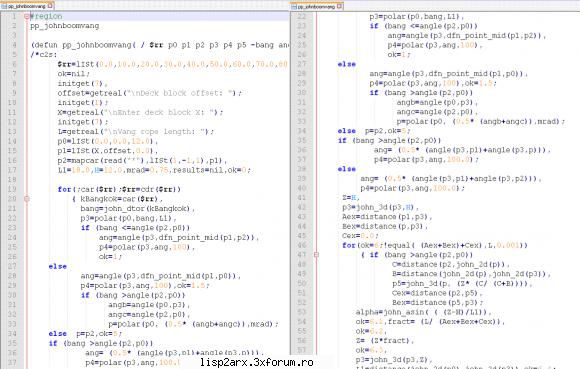Click the X=getreal deck block line
This screenshot has width=580, height=369.
point(140,112)
